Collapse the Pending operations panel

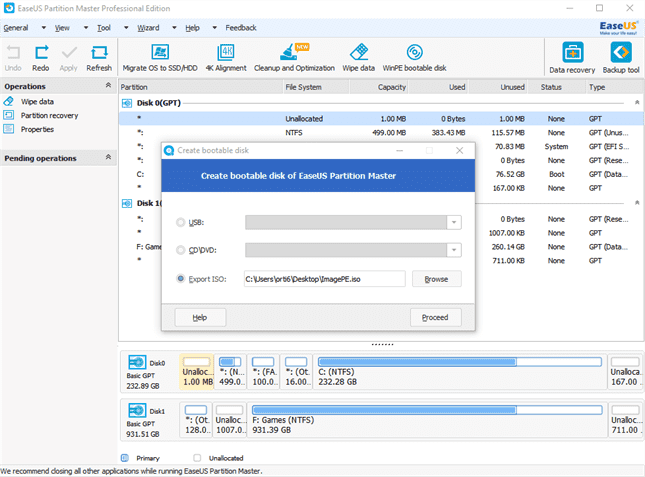(108, 157)
